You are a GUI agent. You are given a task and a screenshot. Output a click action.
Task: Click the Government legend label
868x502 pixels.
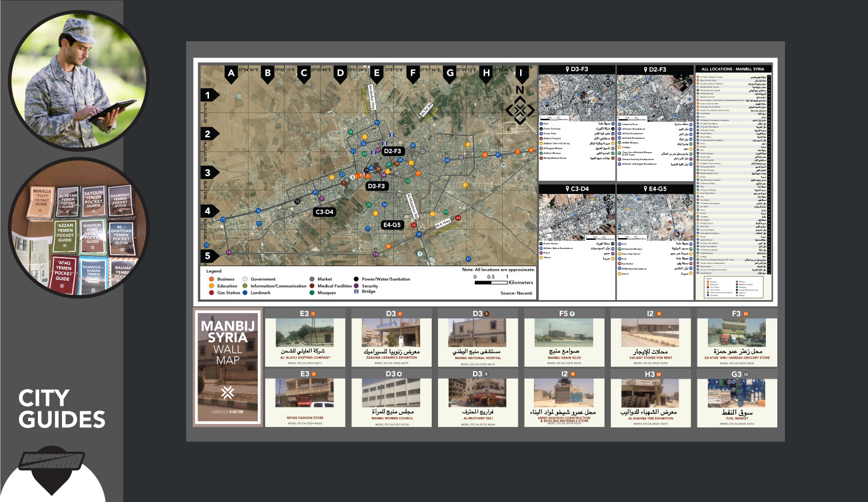[x=263, y=279]
